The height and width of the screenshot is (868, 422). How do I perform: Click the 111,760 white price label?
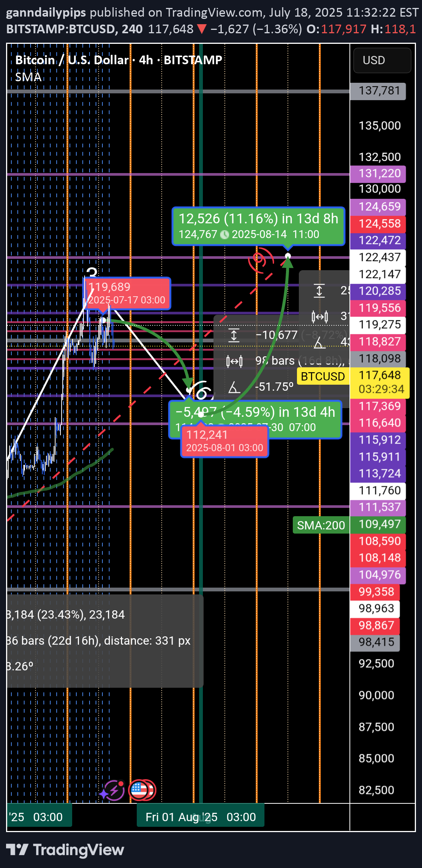click(378, 491)
